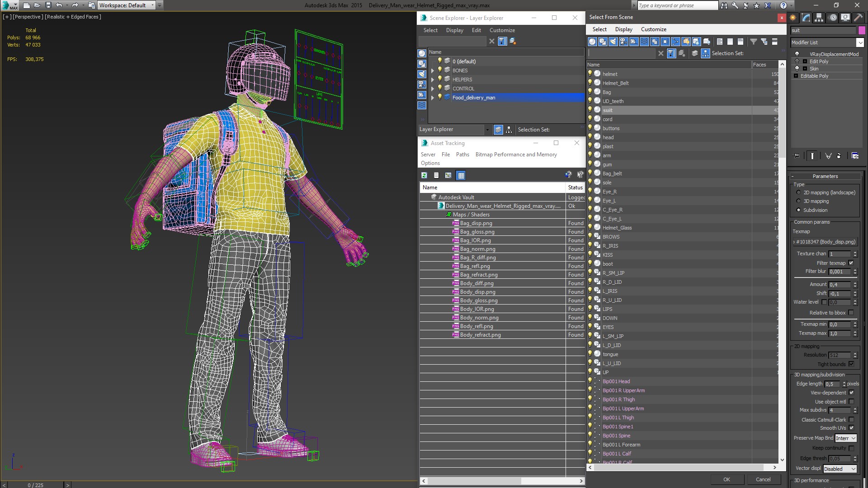Toggle Display Shapes filter in Select From Scene

[x=603, y=42]
